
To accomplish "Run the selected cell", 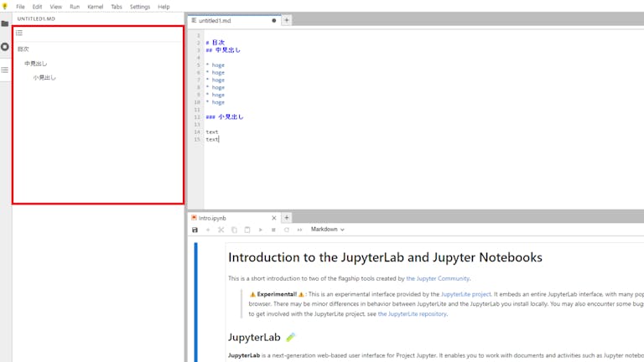I will click(261, 230).
